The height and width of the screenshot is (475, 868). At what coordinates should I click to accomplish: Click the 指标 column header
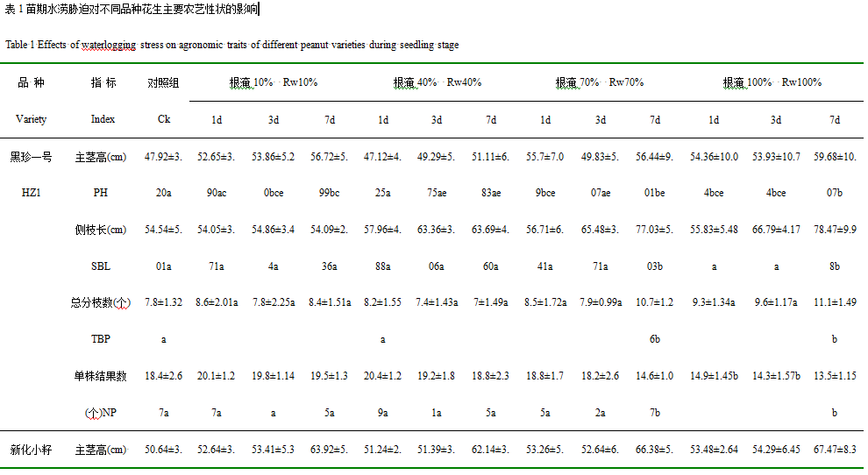[x=103, y=82]
